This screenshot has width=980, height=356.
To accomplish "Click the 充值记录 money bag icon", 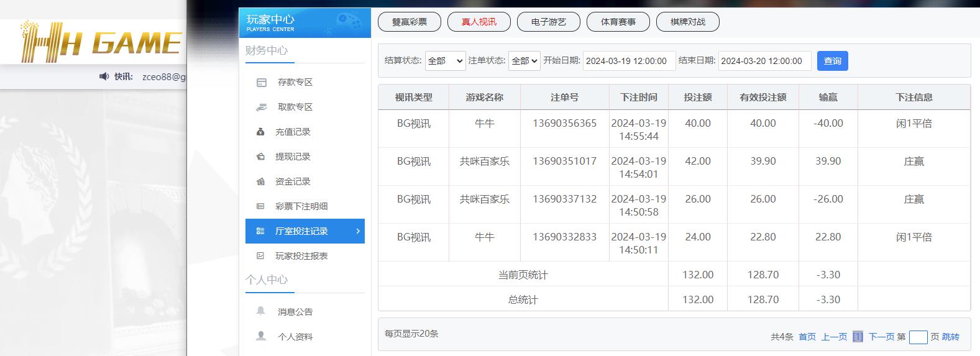I will 261,132.
